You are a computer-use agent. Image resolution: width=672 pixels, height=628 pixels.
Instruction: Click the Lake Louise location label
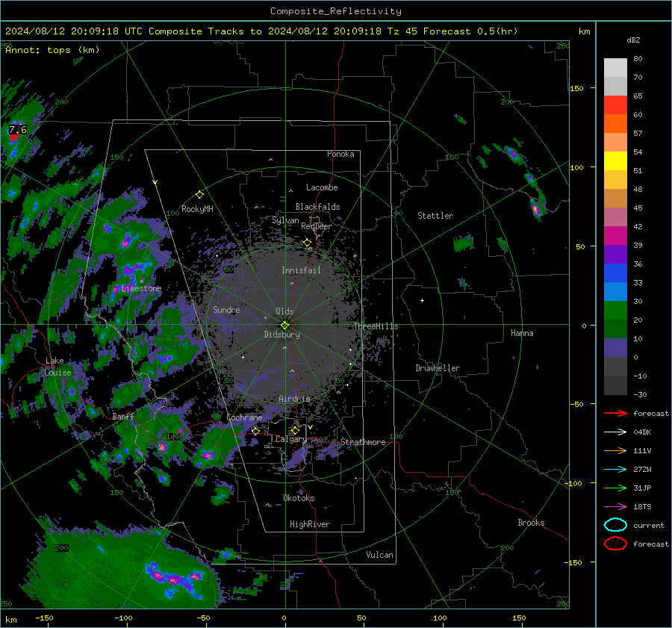[57, 367]
